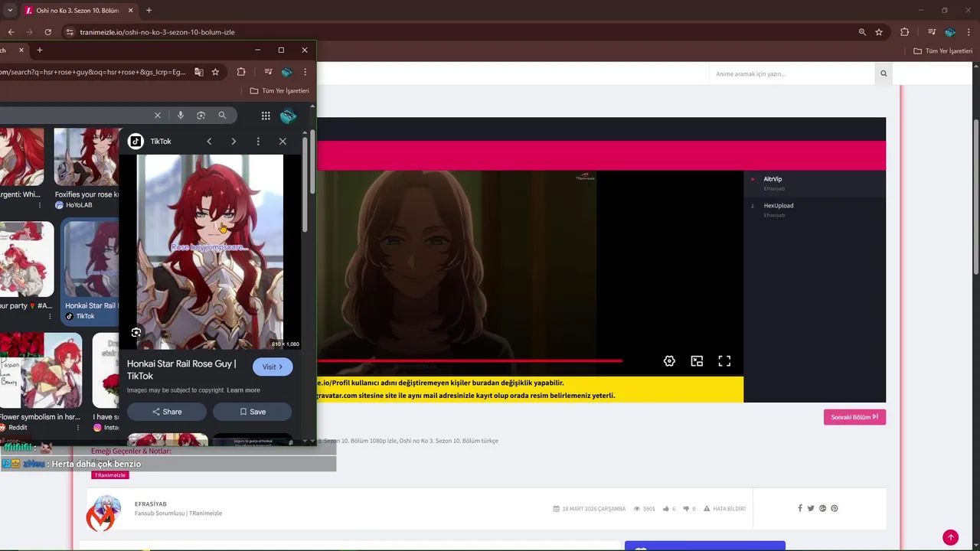Close the TikTok image preview panel
Viewport: 980px width, 551px height.
pyautogui.click(x=283, y=142)
